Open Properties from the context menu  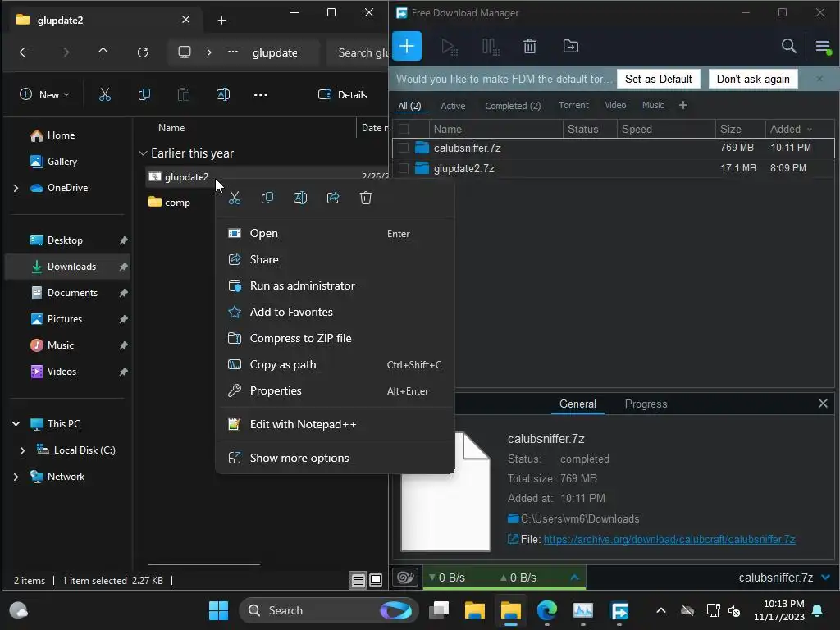pyautogui.click(x=335, y=391)
